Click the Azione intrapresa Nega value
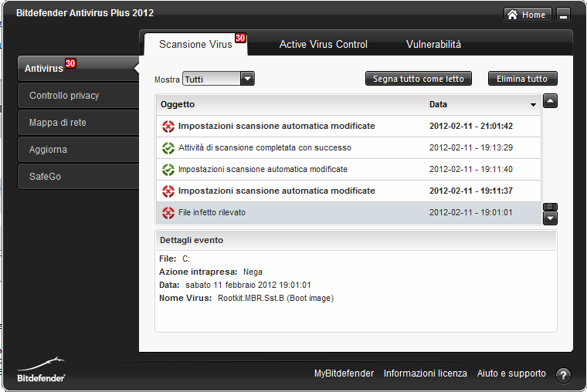Viewport: 587px width, 392px height. click(x=253, y=272)
